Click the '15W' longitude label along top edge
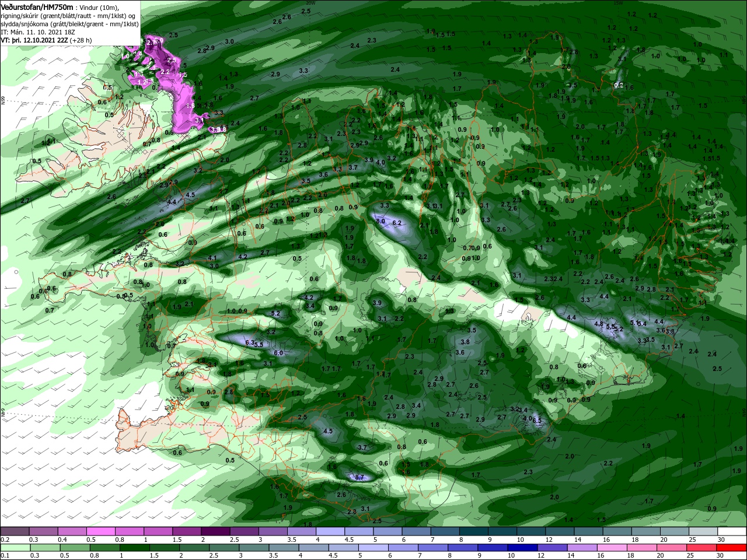The width and height of the screenshot is (747, 560). click(x=618, y=3)
